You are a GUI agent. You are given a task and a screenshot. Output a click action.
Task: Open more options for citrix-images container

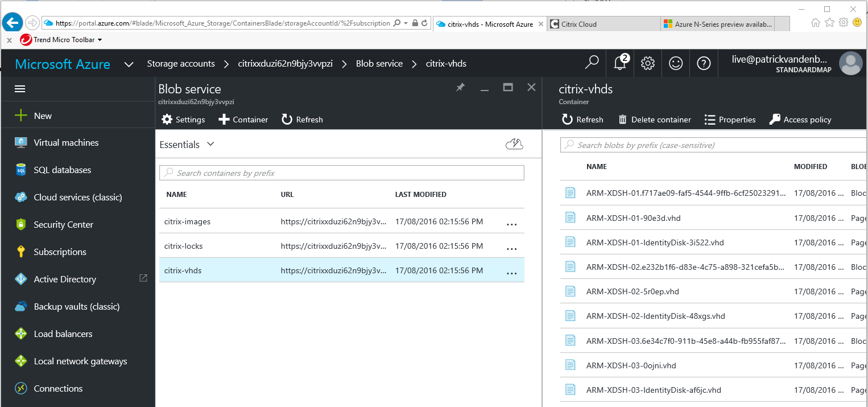point(512,224)
